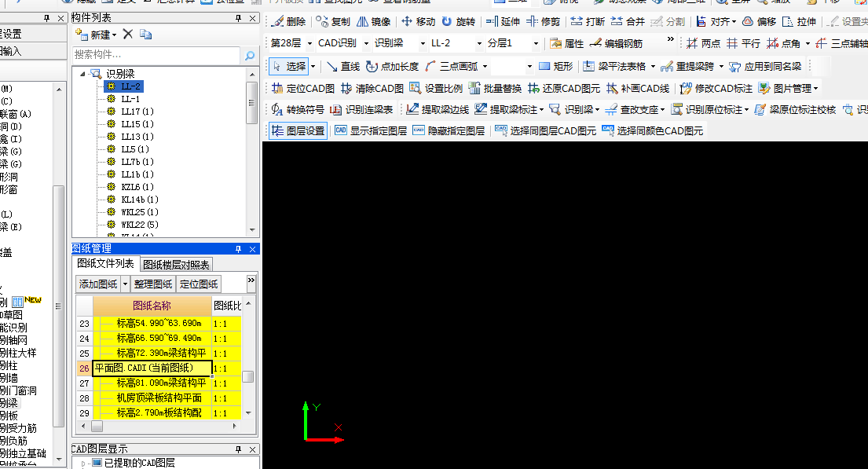Click Restore CAD Elements (还原CAD图元)

[x=563, y=89]
